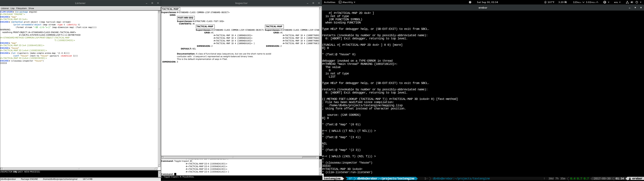Click the Listener output pane vertical scrollbar track

159,89
